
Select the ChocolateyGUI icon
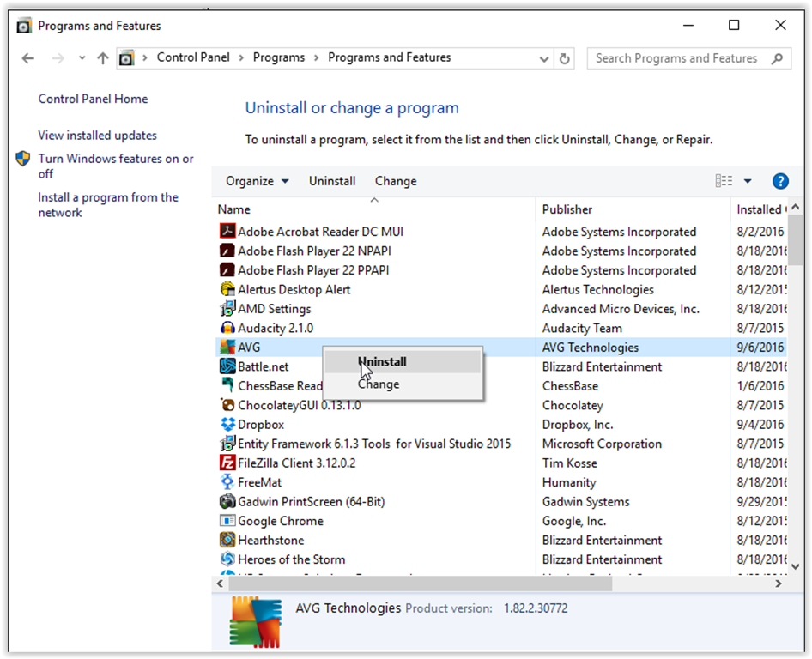point(227,405)
